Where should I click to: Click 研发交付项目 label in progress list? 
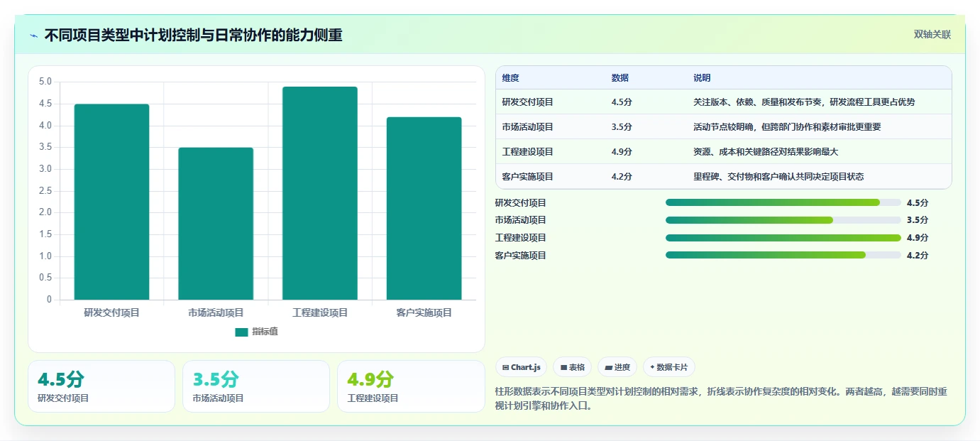521,202
